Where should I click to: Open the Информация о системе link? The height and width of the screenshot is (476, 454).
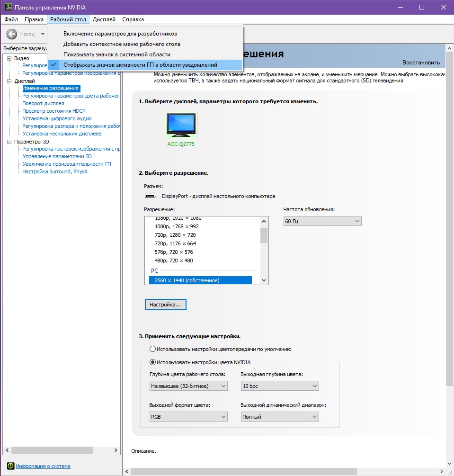click(43, 466)
